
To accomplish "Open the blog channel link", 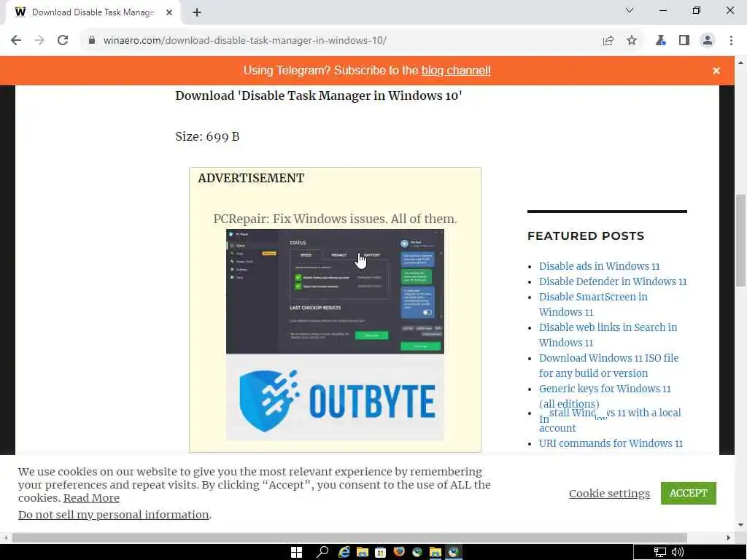I will coord(456,71).
